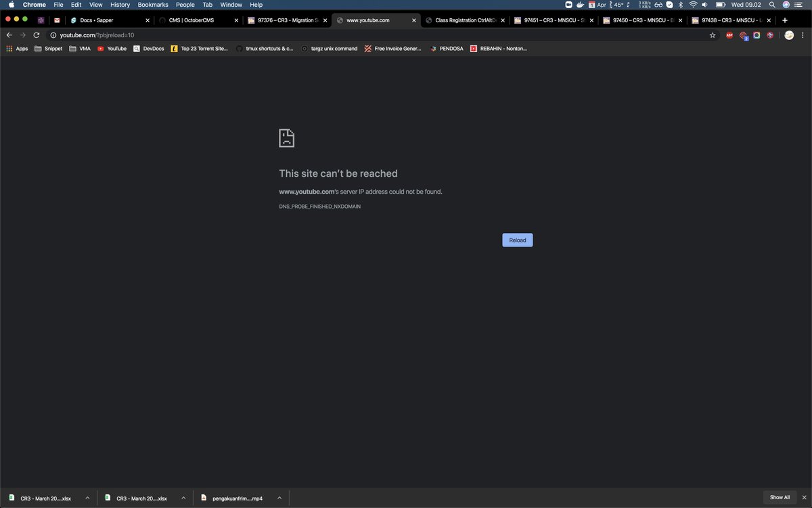Image resolution: width=812 pixels, height=508 pixels.
Task: Open Edit menu
Action: [x=76, y=5]
